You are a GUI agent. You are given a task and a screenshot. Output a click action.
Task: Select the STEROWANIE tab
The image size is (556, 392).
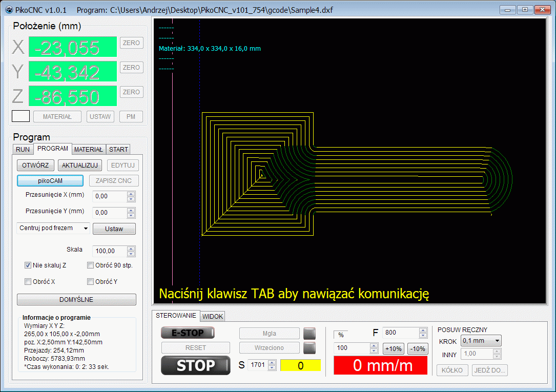176,316
